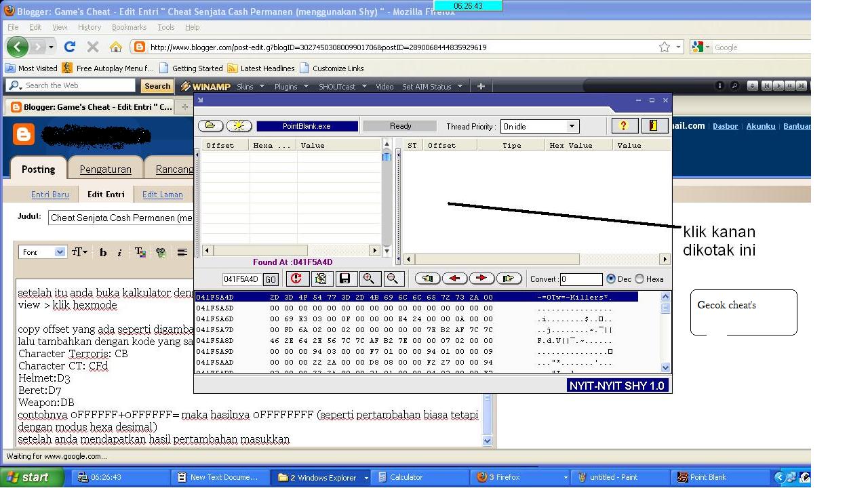Click the red left arrow button
868x488 pixels.
(x=454, y=279)
